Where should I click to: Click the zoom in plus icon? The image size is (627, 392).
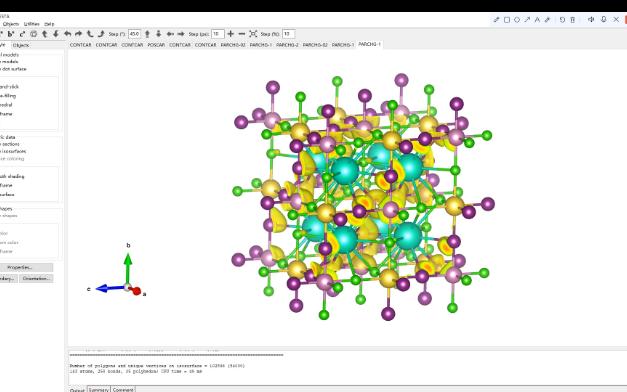point(230,34)
